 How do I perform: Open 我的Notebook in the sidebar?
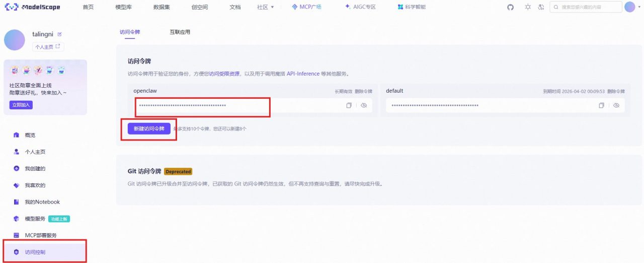pos(42,202)
